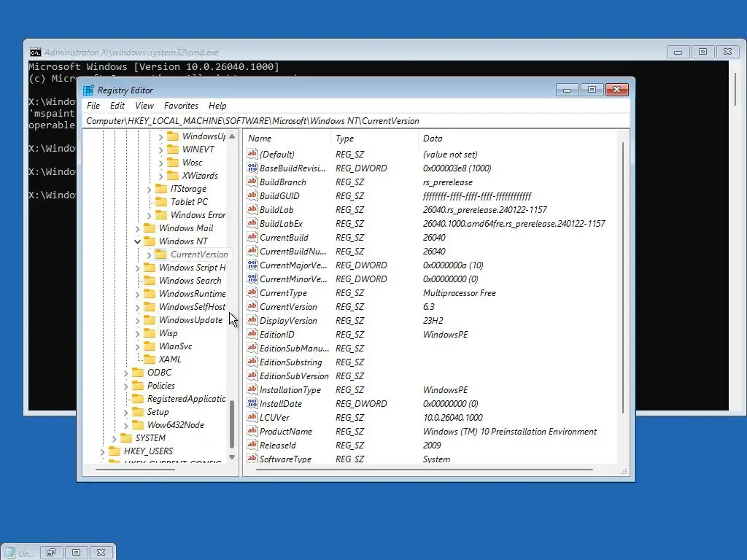The image size is (747, 560).
Task: Click the LCUVer string value icon
Action: (252, 416)
